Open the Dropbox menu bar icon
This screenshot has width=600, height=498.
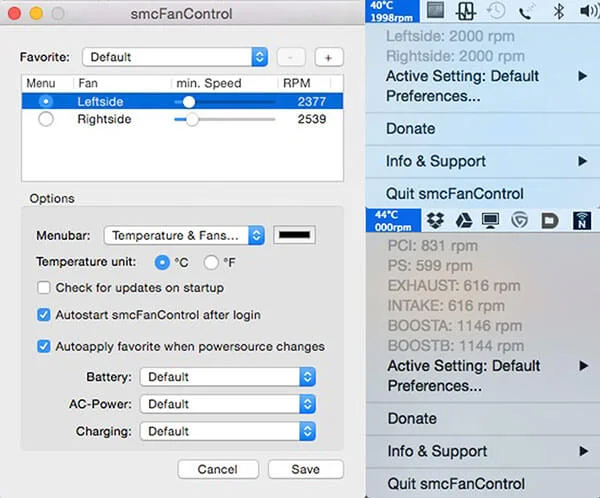[x=435, y=220]
